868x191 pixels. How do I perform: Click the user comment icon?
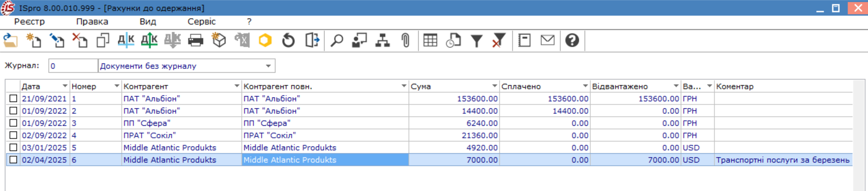click(x=359, y=41)
